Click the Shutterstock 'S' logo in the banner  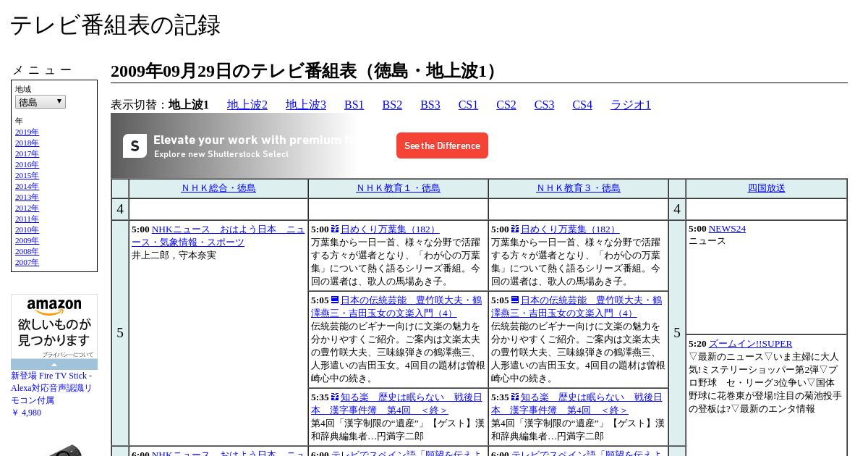[135, 145]
